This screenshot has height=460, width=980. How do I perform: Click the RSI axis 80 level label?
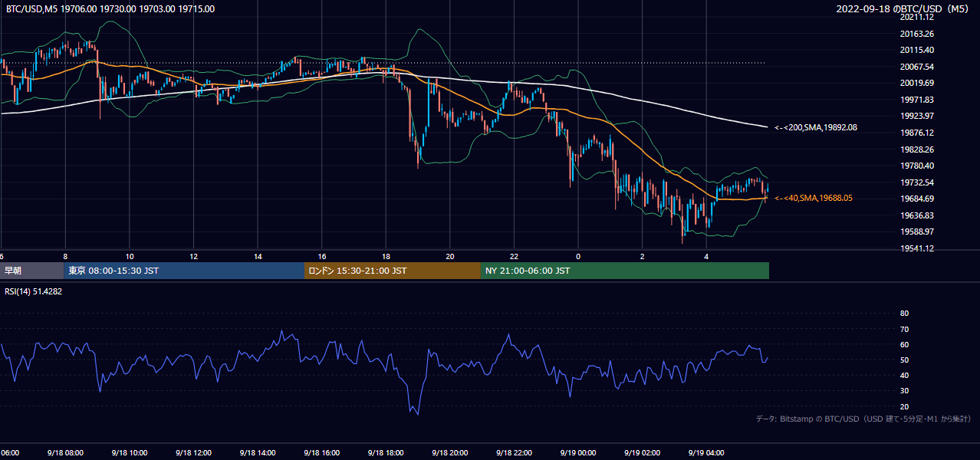click(x=904, y=314)
